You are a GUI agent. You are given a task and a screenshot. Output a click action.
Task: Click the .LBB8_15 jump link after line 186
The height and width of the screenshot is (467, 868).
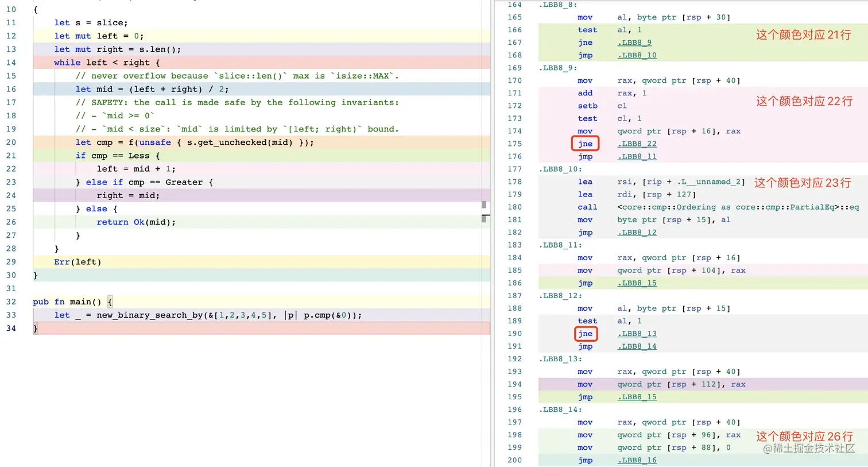(637, 283)
